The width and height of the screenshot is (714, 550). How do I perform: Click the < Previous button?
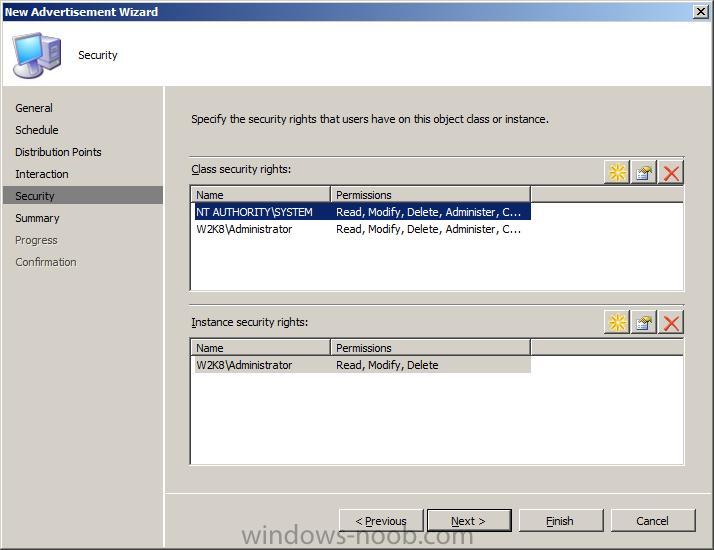pyautogui.click(x=381, y=520)
